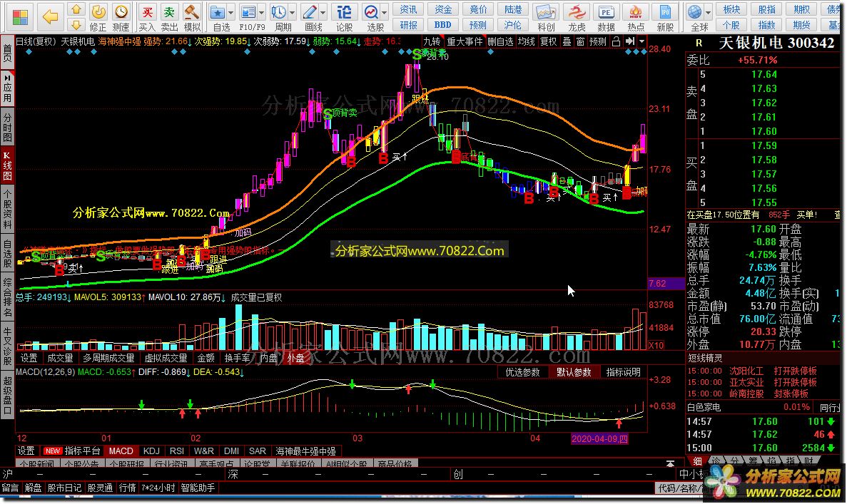Toggle the 复权 price adjustment option

[549, 41]
